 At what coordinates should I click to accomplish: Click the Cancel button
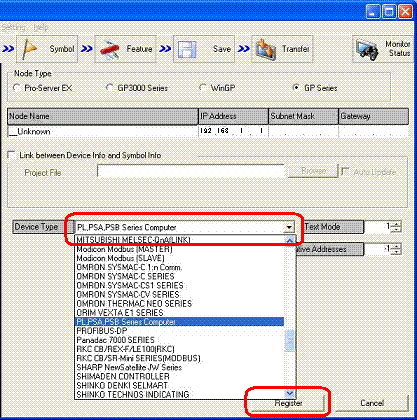(x=372, y=403)
